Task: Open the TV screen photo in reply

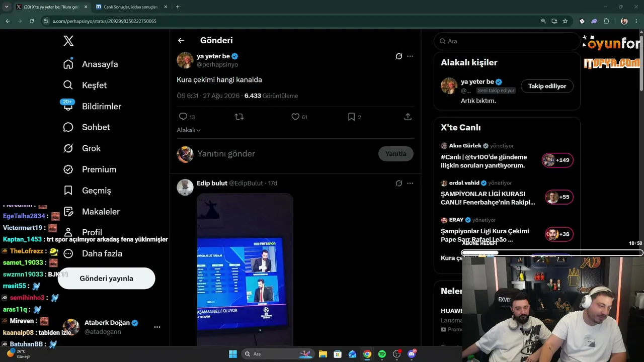Action: point(245,269)
